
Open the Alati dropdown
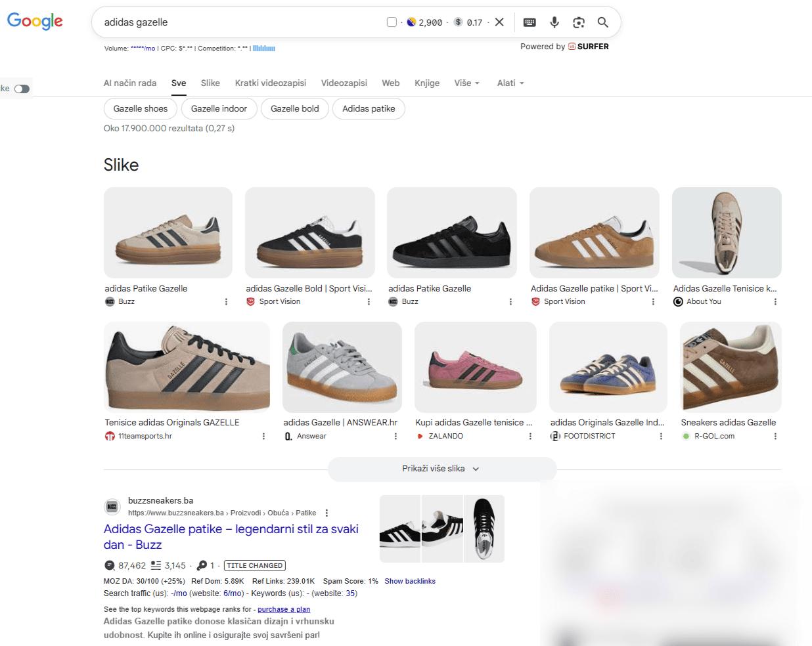pos(510,83)
